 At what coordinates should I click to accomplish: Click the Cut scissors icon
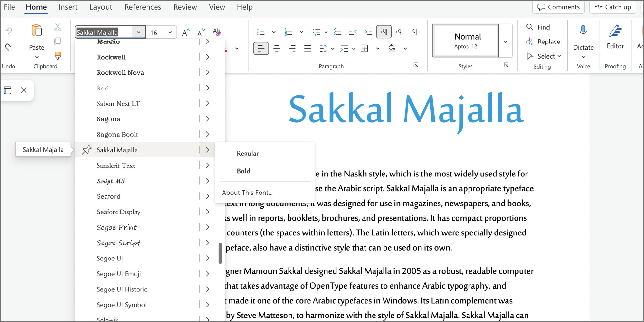point(58,27)
